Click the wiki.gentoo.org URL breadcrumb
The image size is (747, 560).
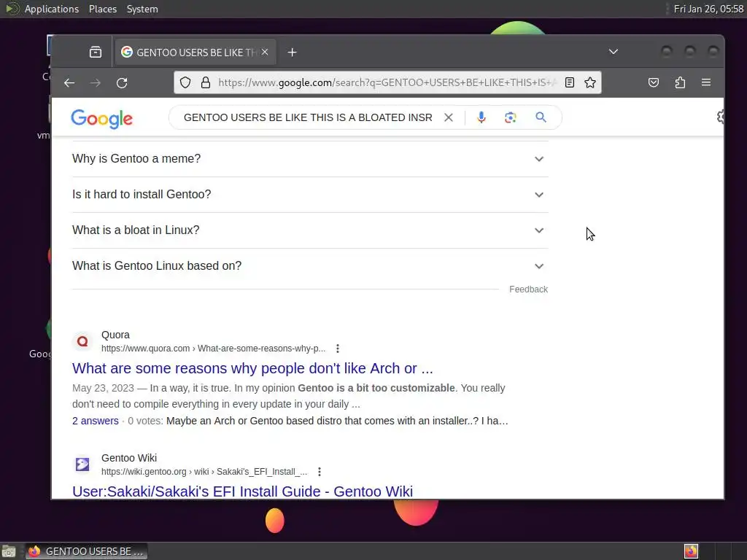[204, 472]
